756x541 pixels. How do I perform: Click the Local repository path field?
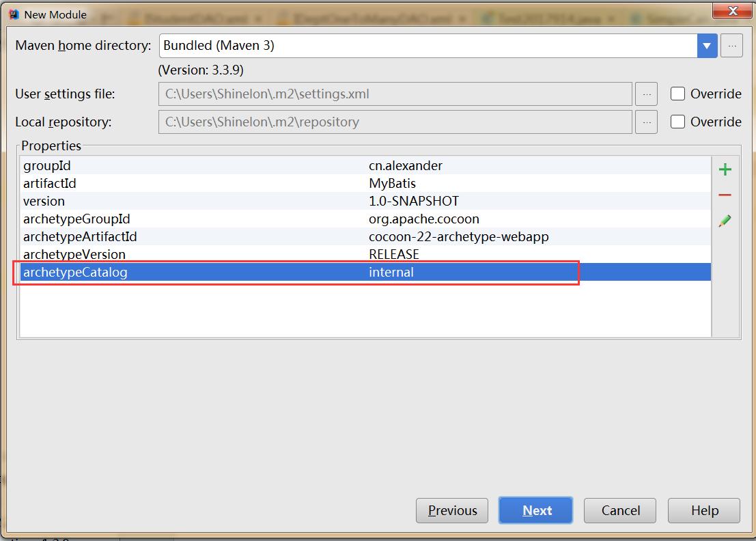(395, 122)
